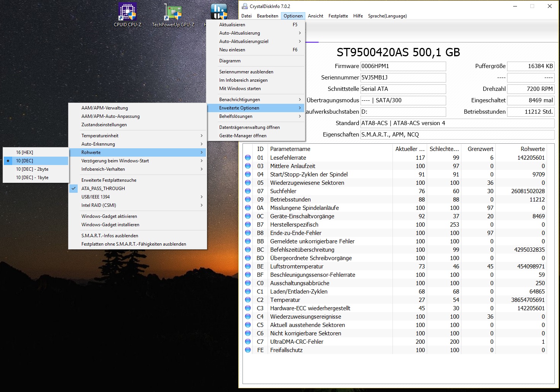Click status orb for Beschleunigungssensor-Fehlerrate row

(248, 275)
